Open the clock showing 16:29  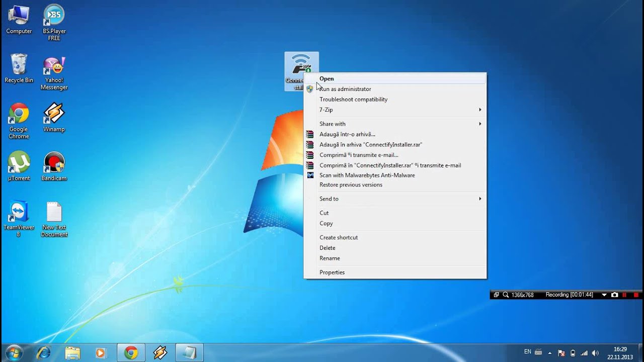click(x=620, y=353)
